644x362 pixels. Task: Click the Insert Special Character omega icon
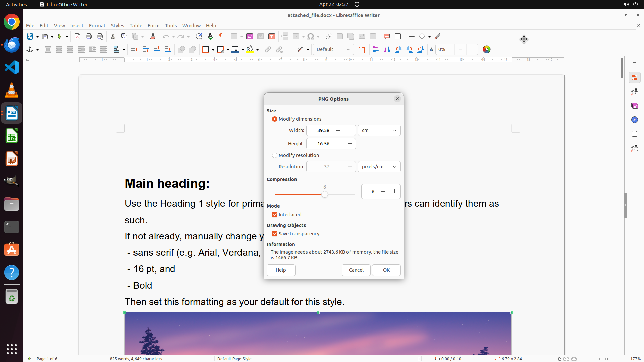(311, 36)
